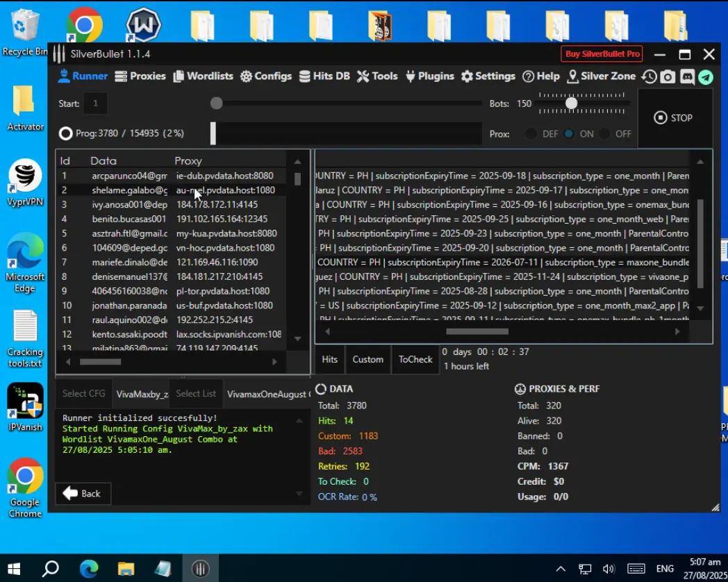Image resolution: width=728 pixels, height=582 pixels.
Task: Click the Back button
Action: [83, 493]
